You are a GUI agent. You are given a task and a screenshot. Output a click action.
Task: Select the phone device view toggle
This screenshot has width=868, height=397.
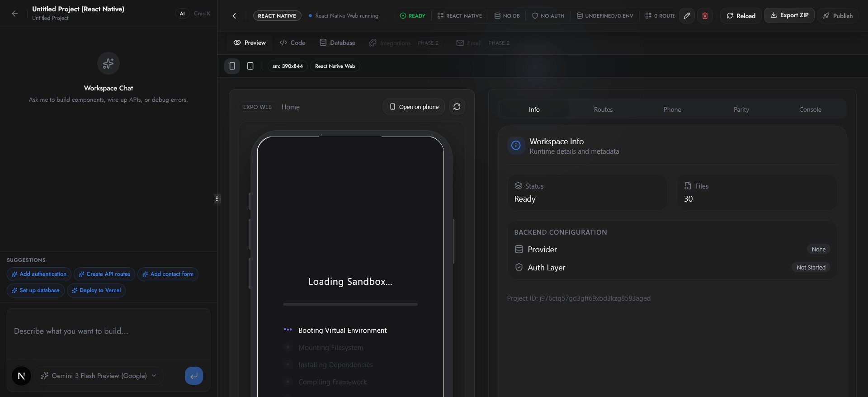pos(232,66)
